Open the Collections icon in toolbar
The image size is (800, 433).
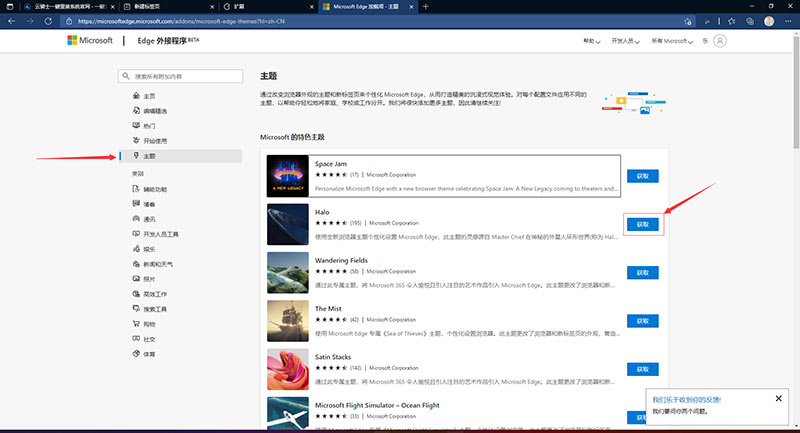pos(749,21)
